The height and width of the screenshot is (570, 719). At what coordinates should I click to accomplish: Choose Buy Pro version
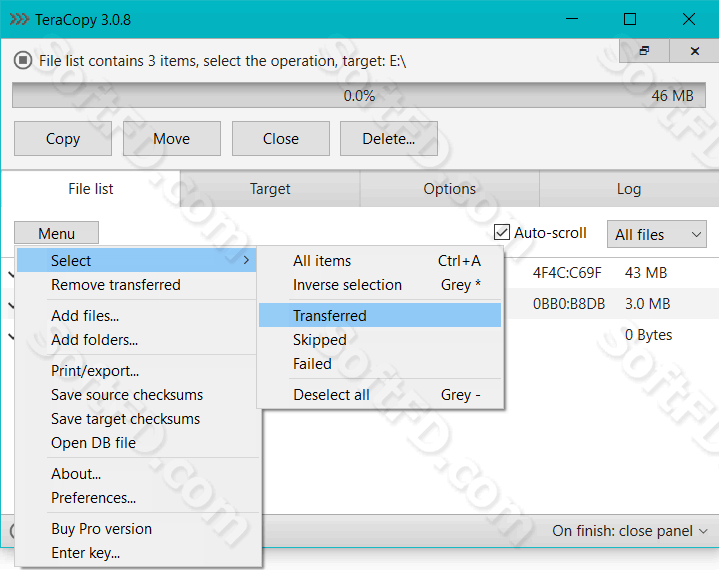[136, 529]
